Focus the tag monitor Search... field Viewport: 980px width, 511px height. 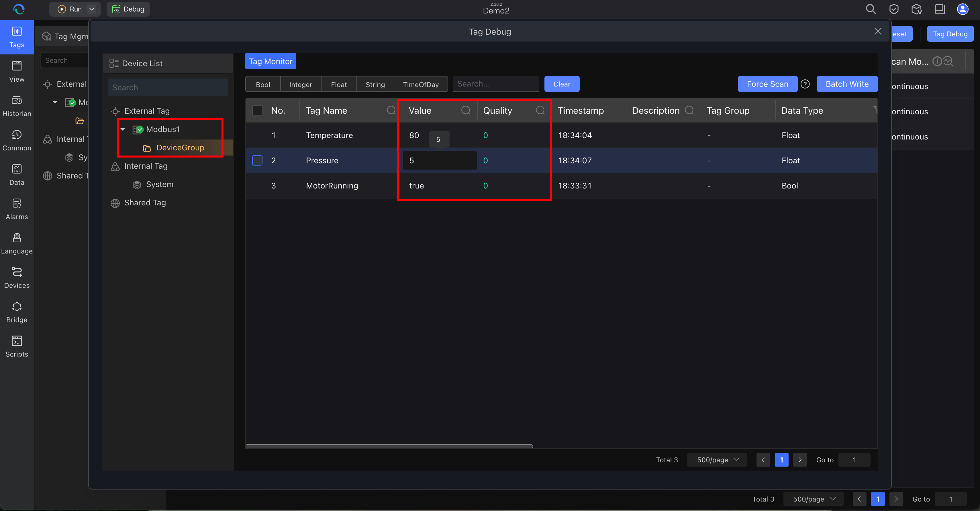(x=495, y=84)
